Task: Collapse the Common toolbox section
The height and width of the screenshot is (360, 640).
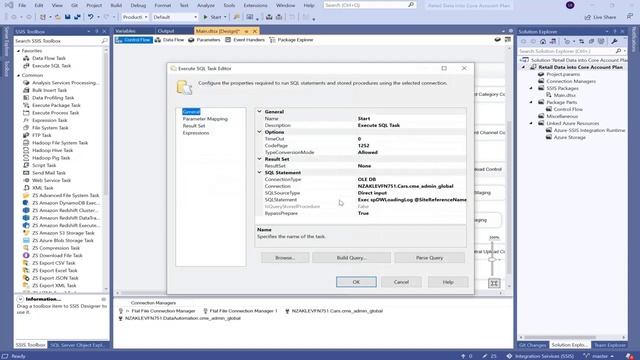Action: (18, 76)
